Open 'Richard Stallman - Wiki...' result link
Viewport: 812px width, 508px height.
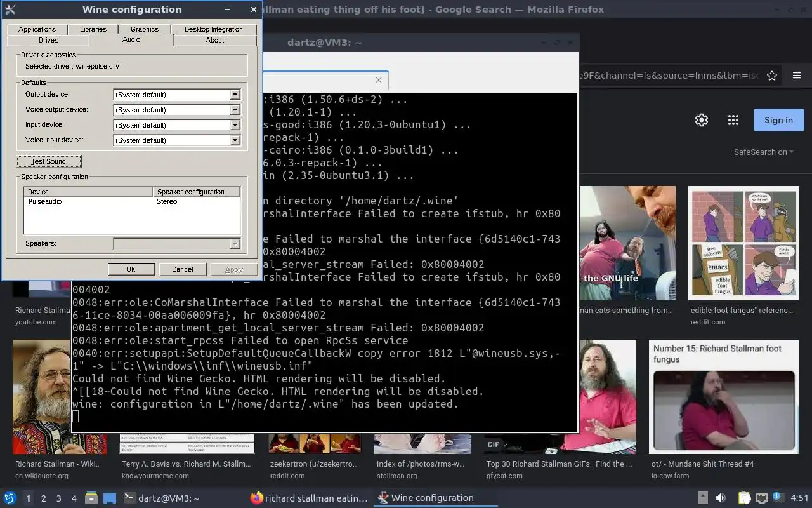point(58,464)
